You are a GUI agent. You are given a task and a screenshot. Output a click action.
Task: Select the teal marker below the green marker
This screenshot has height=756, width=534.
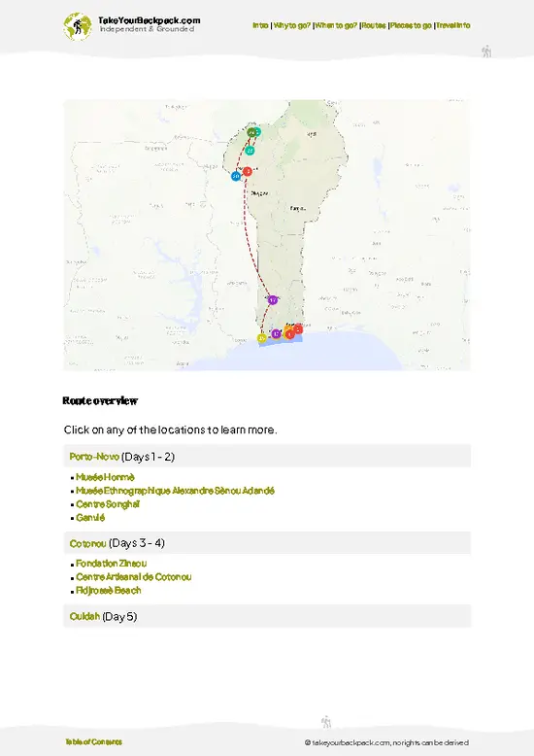click(x=250, y=151)
